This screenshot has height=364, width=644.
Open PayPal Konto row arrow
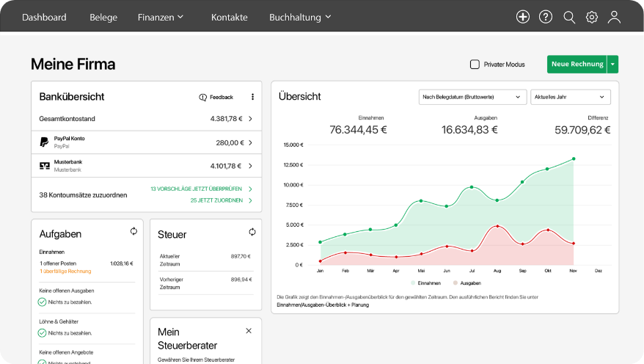click(250, 142)
